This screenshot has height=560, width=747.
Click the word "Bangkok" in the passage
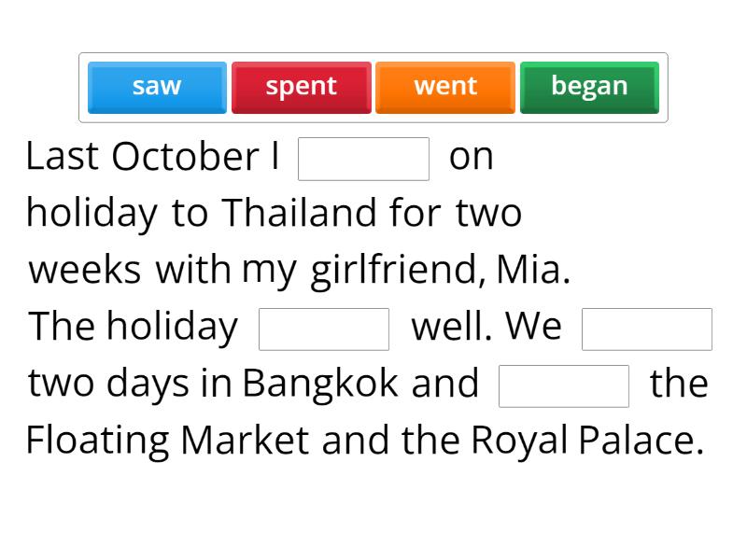click(320, 384)
